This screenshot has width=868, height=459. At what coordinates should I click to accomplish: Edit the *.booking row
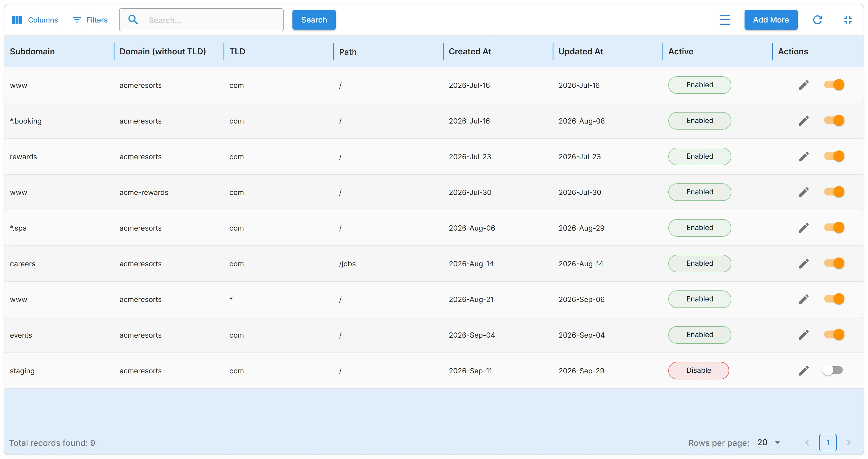[x=804, y=121]
